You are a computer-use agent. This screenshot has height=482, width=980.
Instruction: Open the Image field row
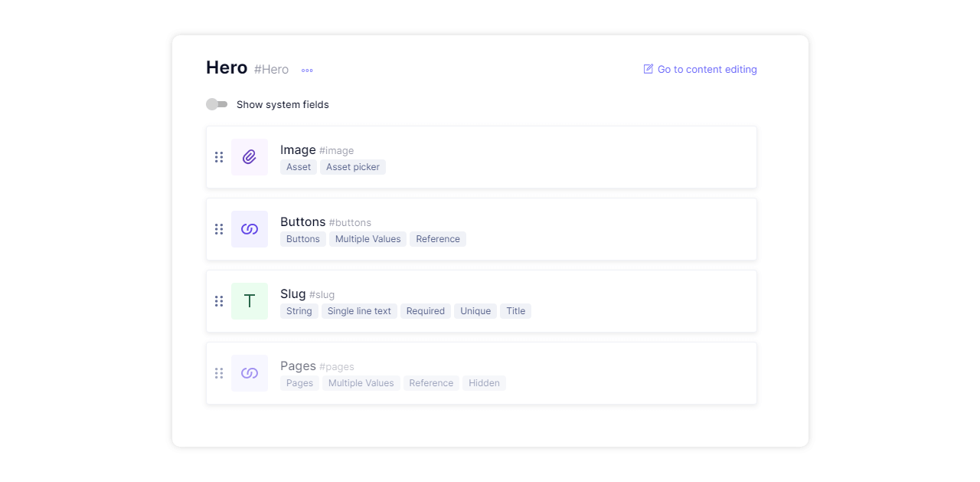[x=536, y=157]
